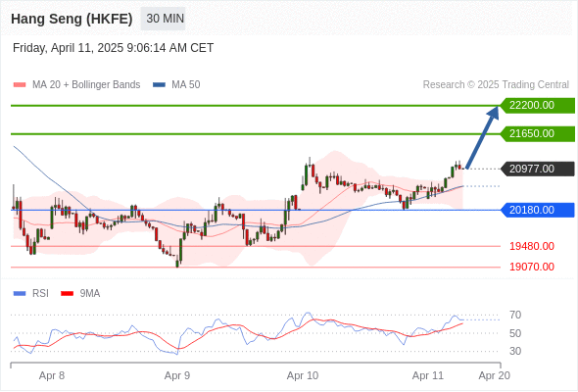Click the Hang Seng (HKFE) title
The height and width of the screenshot is (392, 578).
click(72, 19)
